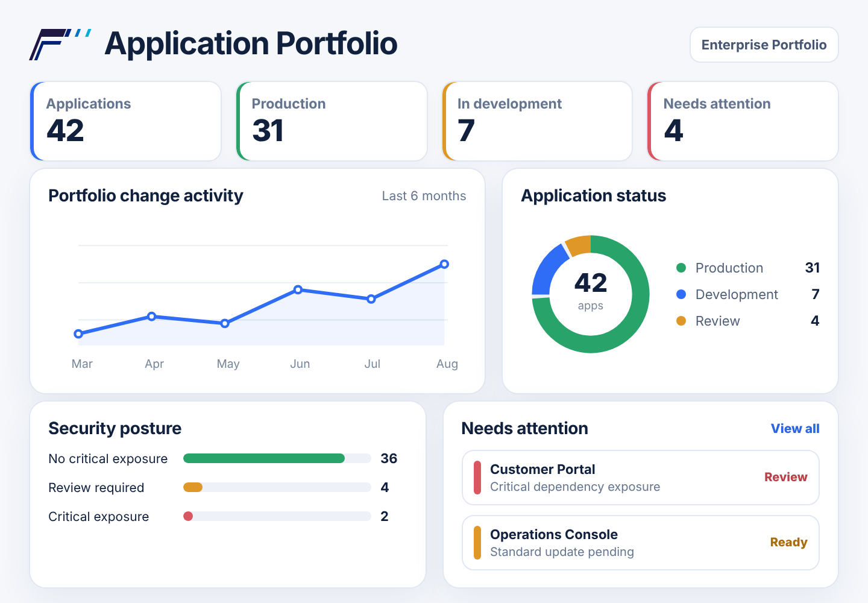Click the orange Review legend dot
The height and width of the screenshot is (603, 868).
tap(681, 321)
